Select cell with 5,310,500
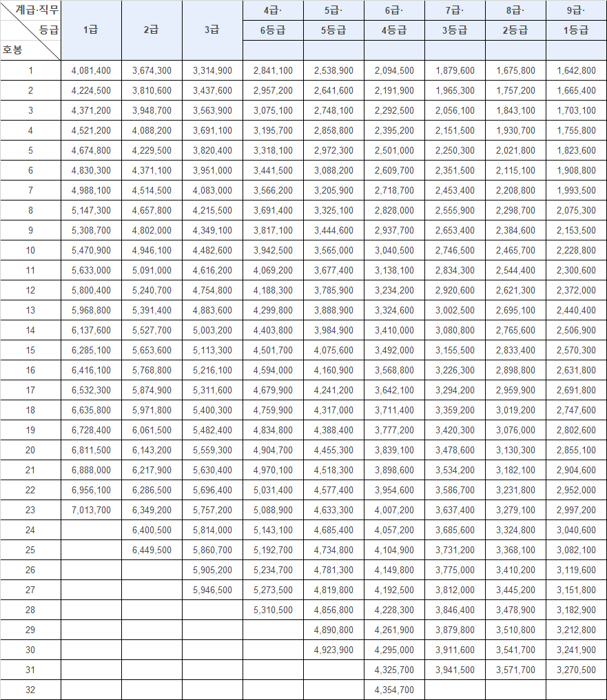607x700 pixels. 273,610
